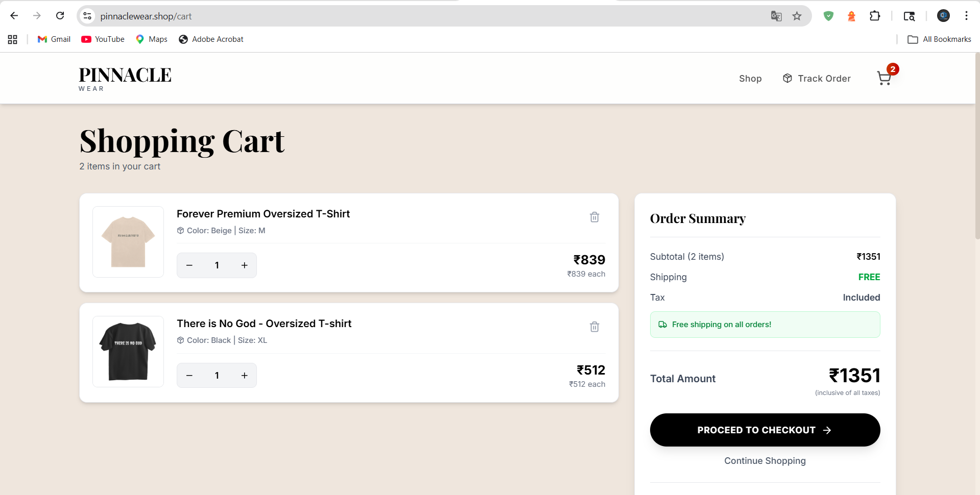Bookmark this page with the star icon

click(x=797, y=16)
